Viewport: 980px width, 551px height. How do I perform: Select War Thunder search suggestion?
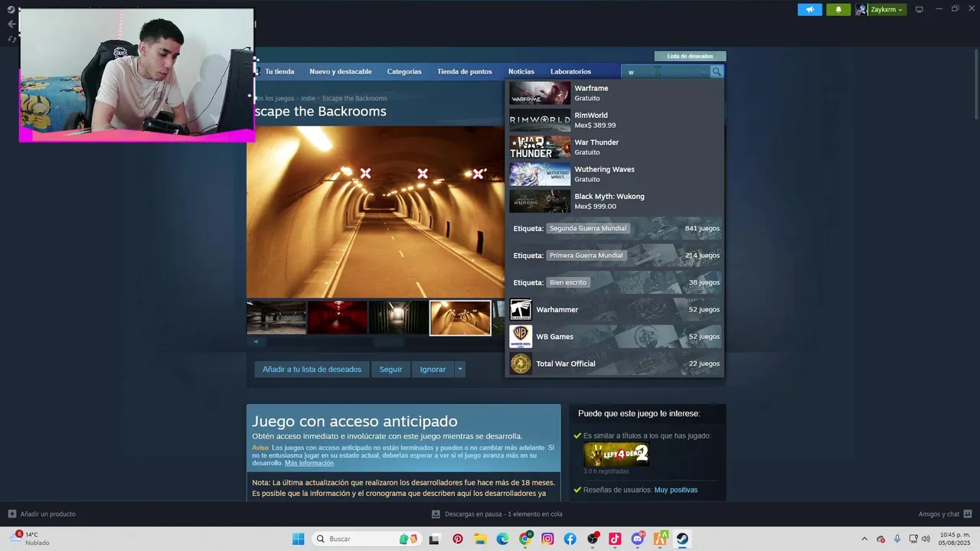pyautogui.click(x=614, y=147)
